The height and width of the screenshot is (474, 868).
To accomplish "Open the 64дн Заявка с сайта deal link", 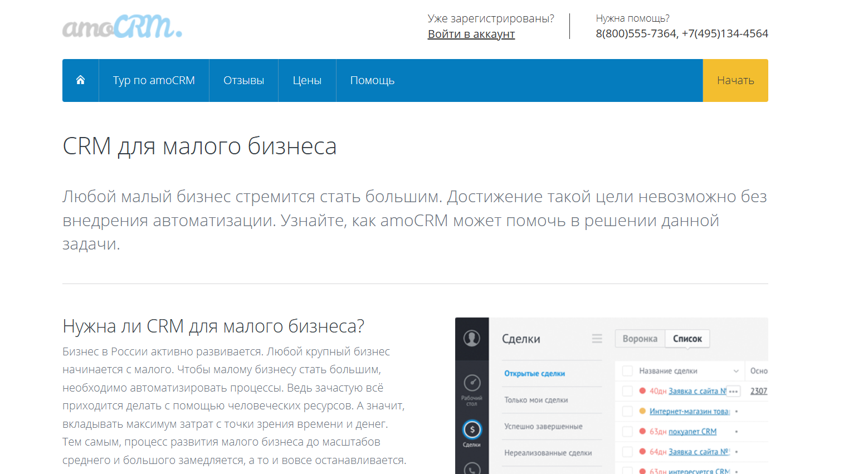I will tap(699, 452).
